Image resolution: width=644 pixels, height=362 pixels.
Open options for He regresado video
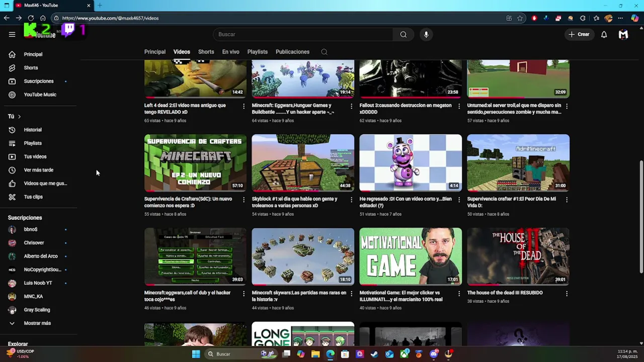click(459, 200)
